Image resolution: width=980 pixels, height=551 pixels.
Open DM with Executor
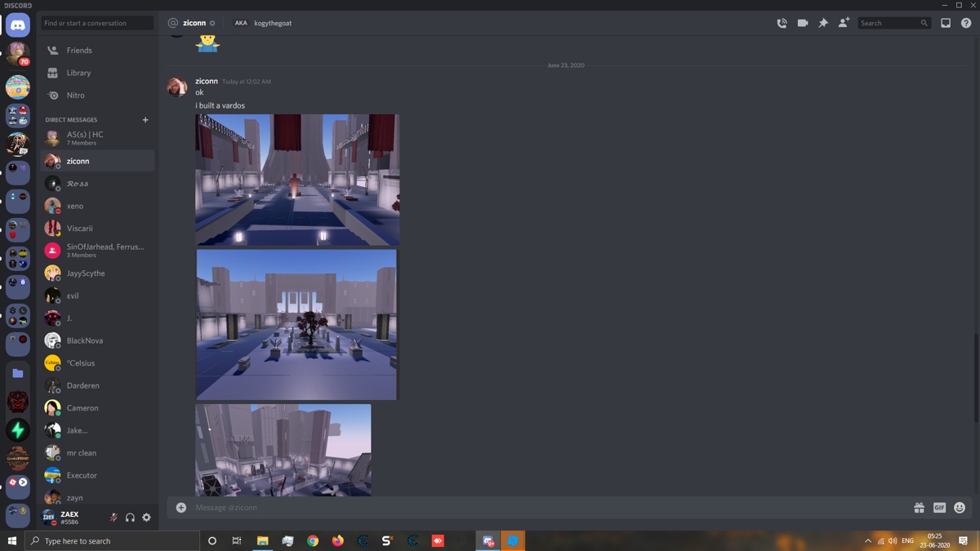pos(99,475)
